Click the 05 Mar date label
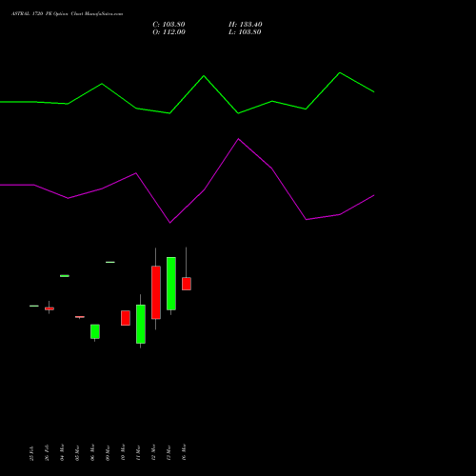 [x=77, y=453]
